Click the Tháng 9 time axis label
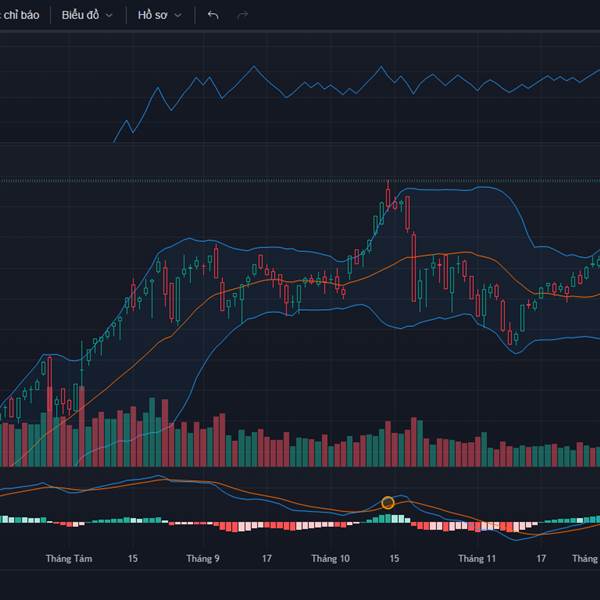This screenshot has width=600, height=600. point(203,559)
